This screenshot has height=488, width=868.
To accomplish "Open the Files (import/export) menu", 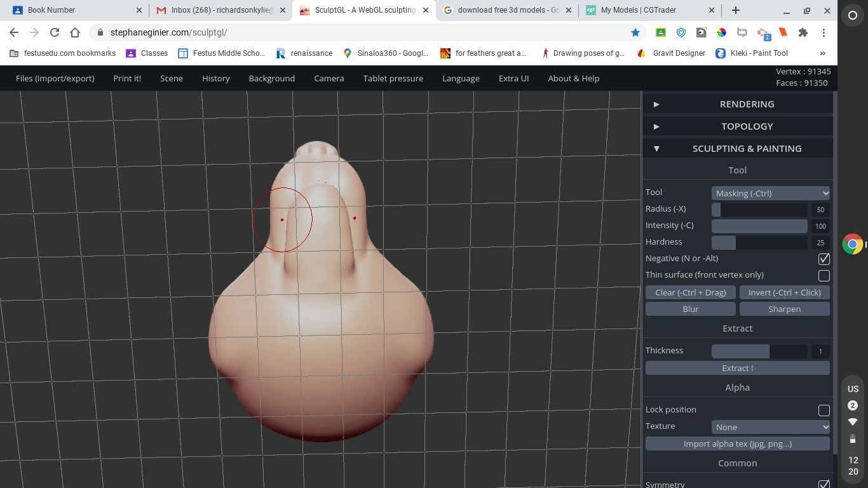I will (55, 78).
